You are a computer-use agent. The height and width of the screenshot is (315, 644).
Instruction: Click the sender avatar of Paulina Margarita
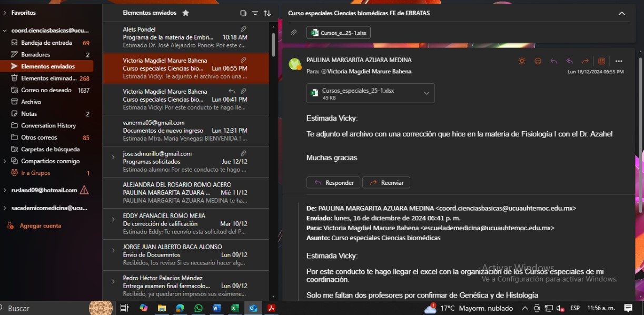click(x=294, y=64)
